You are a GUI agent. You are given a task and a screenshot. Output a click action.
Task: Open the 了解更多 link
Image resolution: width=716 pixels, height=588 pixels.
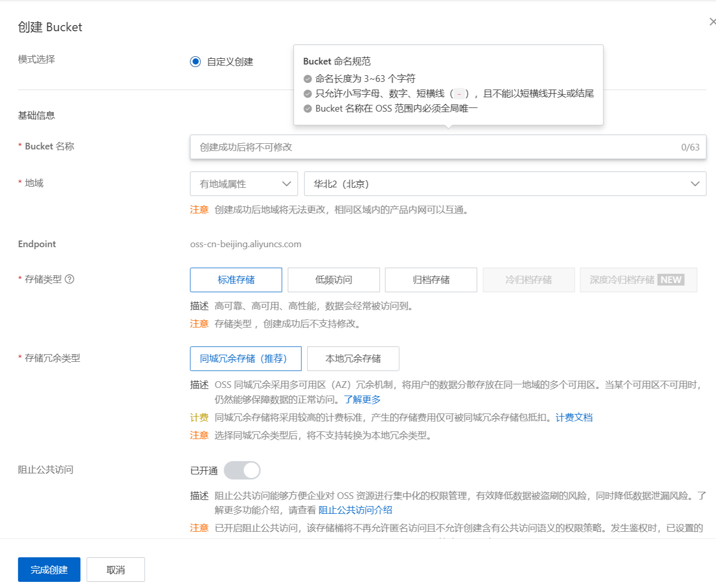click(363, 399)
